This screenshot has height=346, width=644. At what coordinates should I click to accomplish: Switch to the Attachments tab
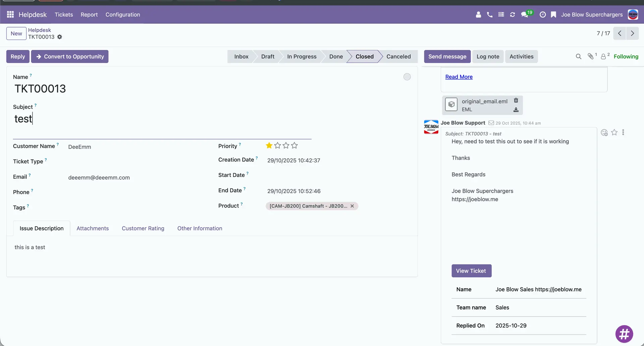[x=93, y=228]
